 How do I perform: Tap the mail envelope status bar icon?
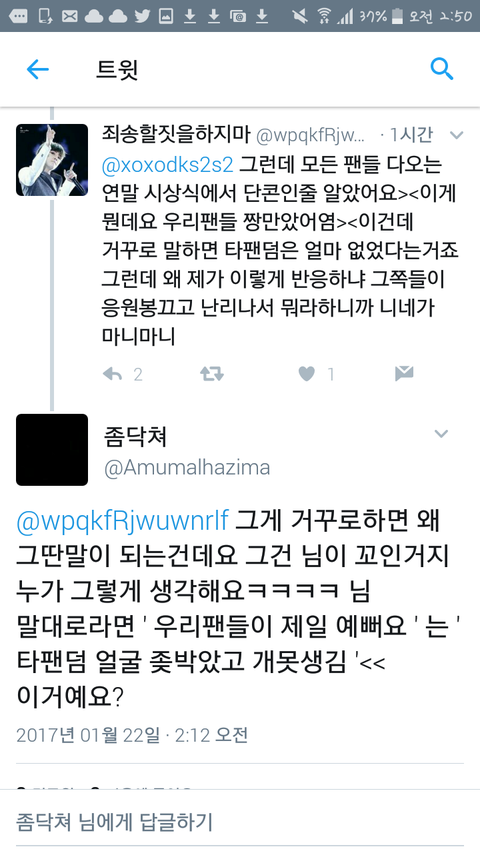69,16
